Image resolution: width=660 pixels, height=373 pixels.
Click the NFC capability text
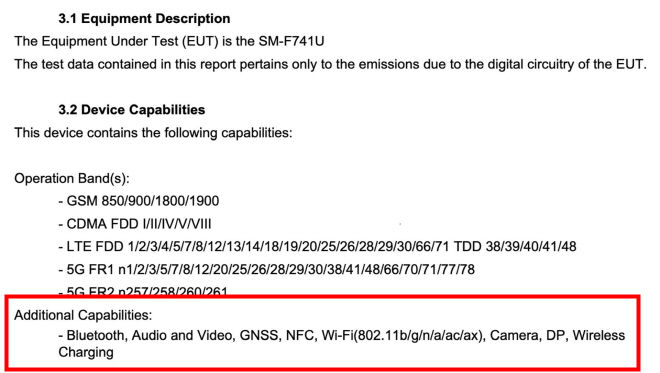pyautogui.click(x=300, y=336)
